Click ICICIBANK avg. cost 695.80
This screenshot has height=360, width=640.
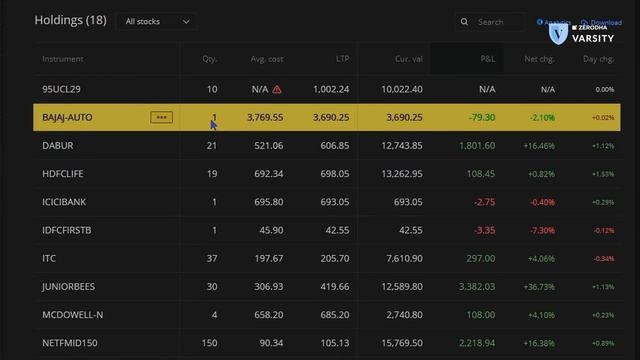(x=269, y=202)
